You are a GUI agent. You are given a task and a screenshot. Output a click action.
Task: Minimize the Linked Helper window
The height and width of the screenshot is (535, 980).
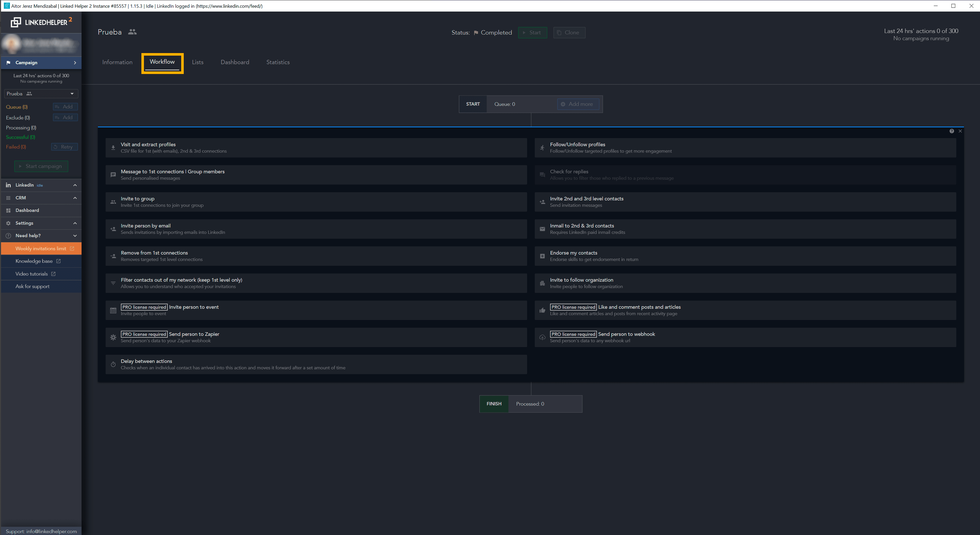pyautogui.click(x=936, y=6)
